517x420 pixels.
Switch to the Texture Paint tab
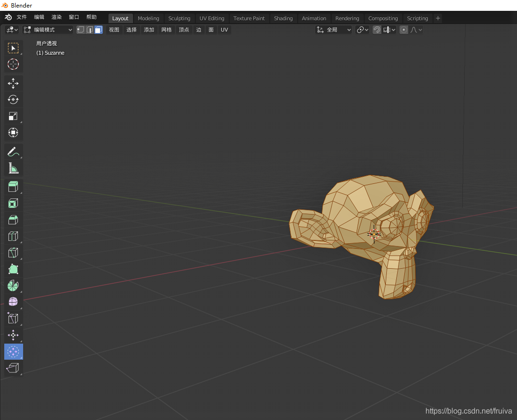point(249,18)
